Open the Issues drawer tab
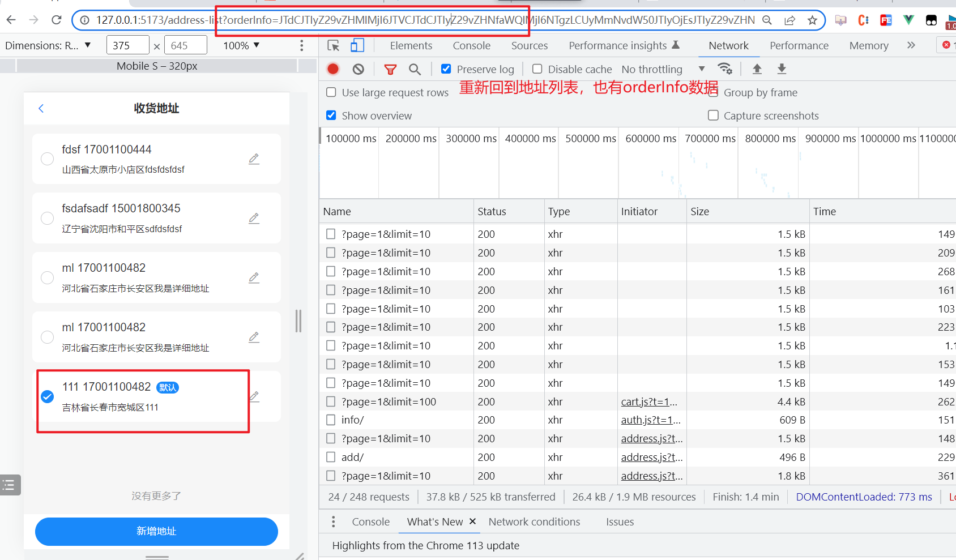The width and height of the screenshot is (956, 560). [620, 521]
